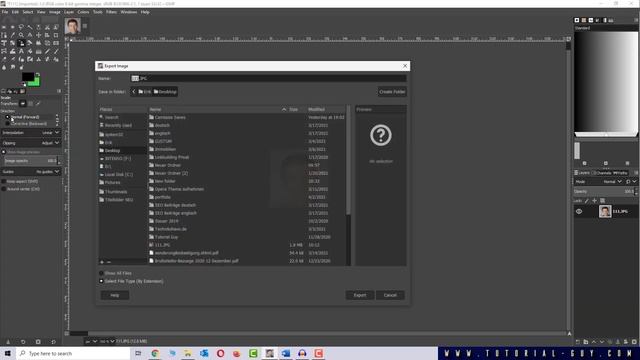Select the Free Select lasso tool

[x=21, y=27]
